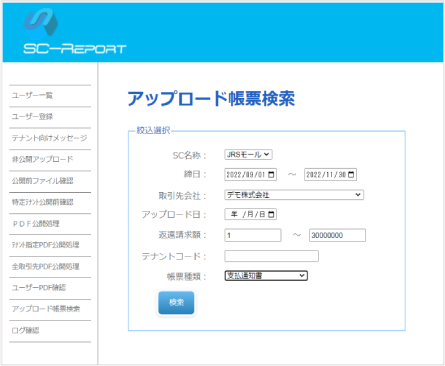Click the blue 検索 button
The width and height of the screenshot is (445, 366).
176,303
